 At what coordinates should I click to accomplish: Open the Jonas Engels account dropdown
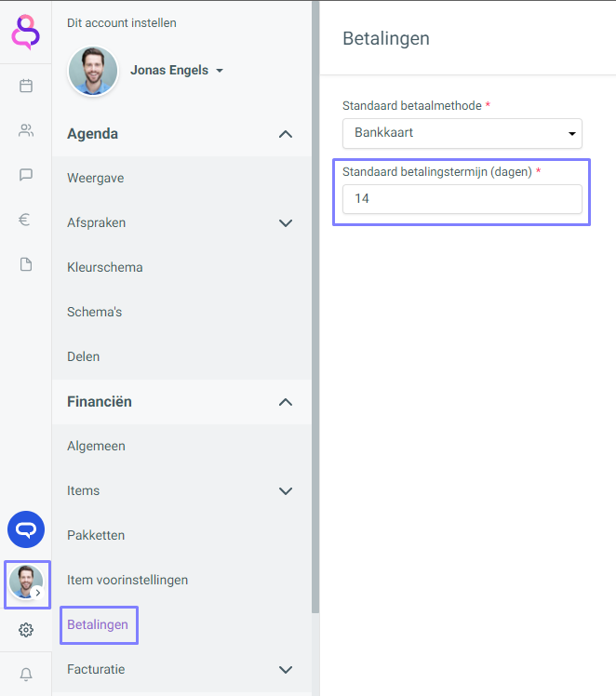point(177,70)
